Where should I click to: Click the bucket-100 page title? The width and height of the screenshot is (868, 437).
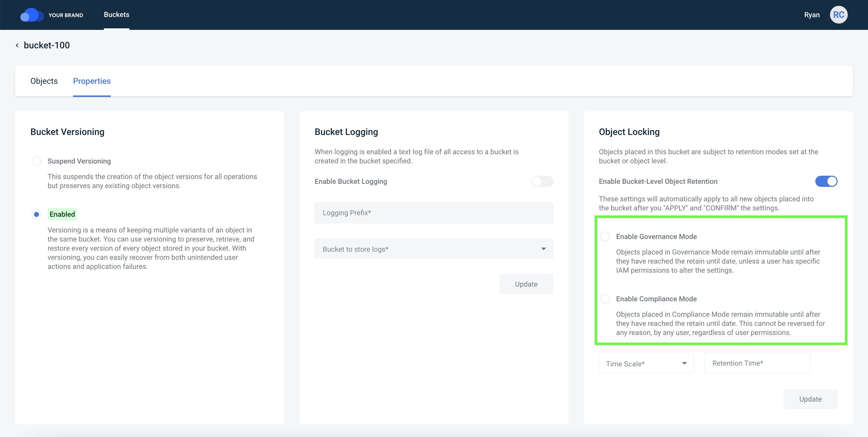47,45
